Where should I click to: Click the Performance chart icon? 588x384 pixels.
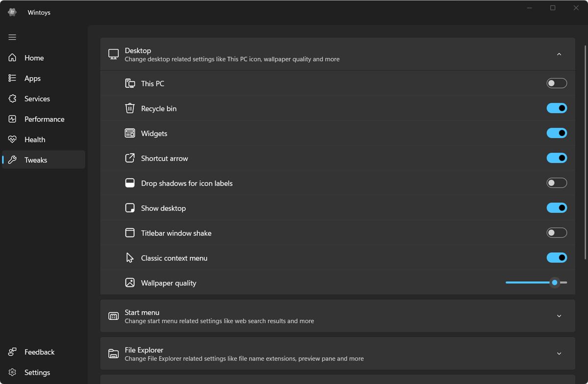pyautogui.click(x=13, y=119)
